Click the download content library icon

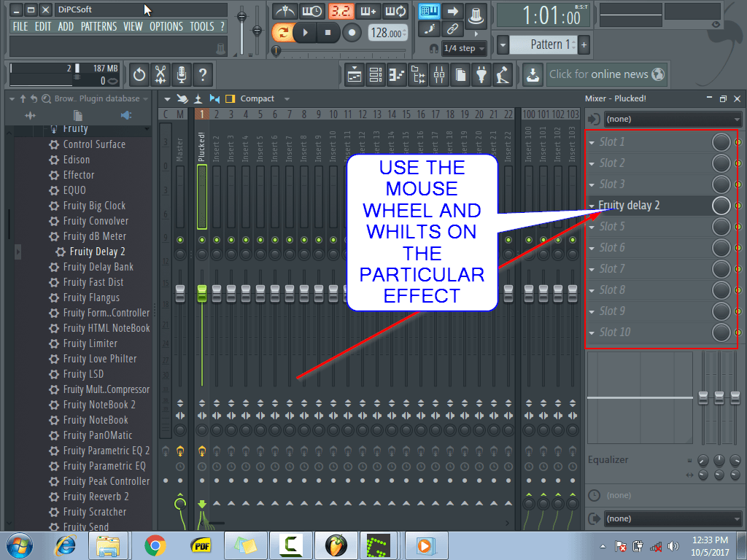pyautogui.click(x=533, y=75)
